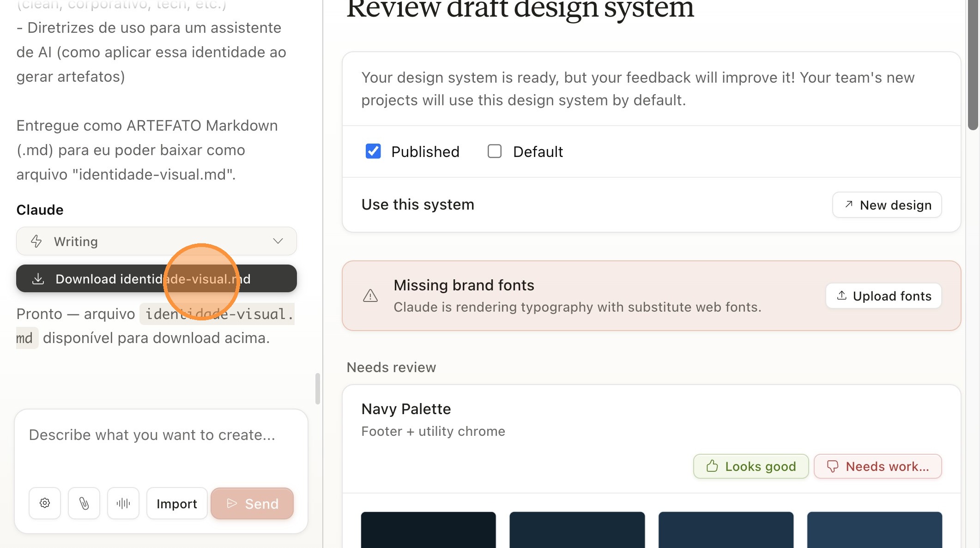The width and height of the screenshot is (980, 548).
Task: Attach a file with paperclip icon
Action: [84, 503]
